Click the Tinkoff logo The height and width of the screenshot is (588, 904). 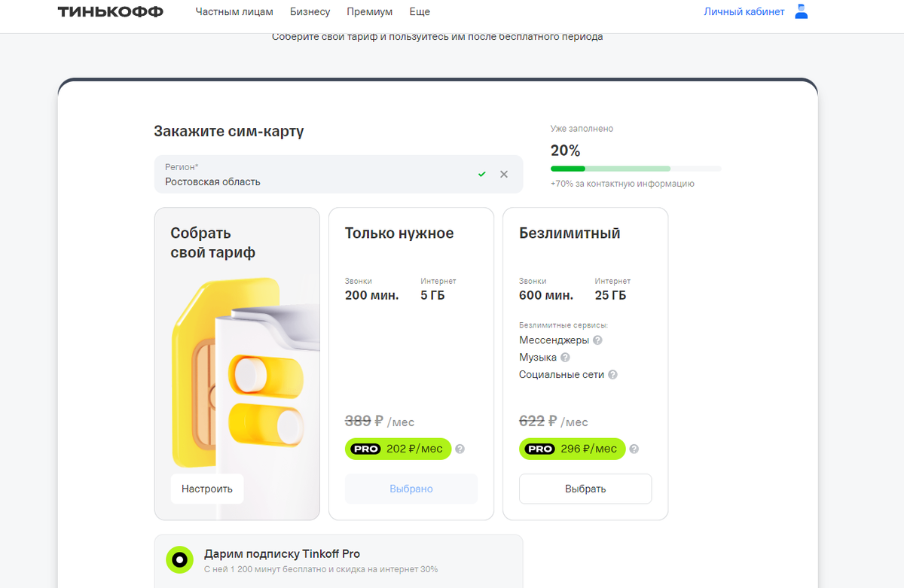(x=111, y=12)
